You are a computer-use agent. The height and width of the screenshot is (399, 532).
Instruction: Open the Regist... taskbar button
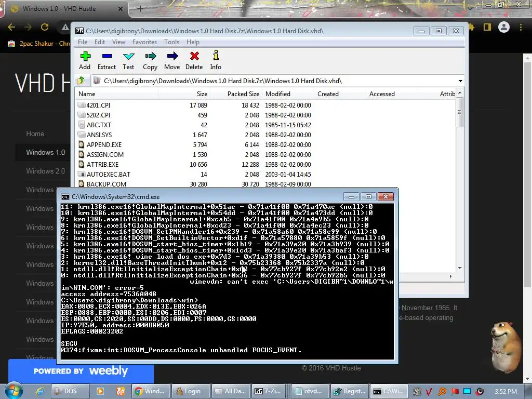(x=350, y=391)
